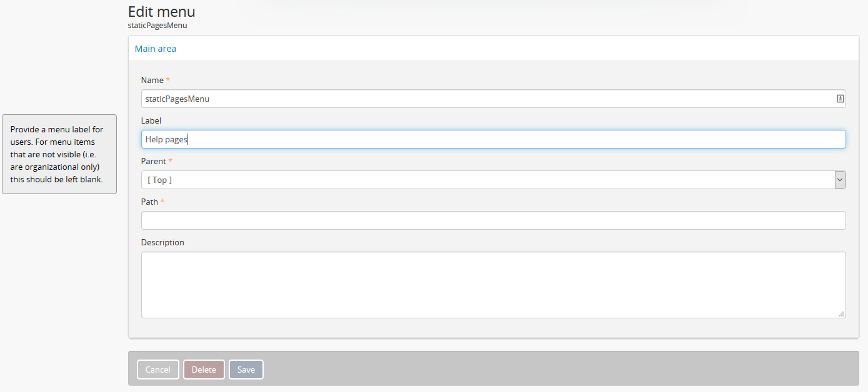Viewport: 868px width, 392px height.
Task: Click the Path field label
Action: pyautogui.click(x=150, y=202)
